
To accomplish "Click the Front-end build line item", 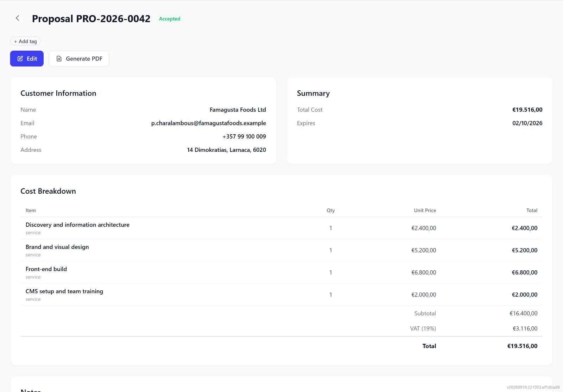I will click(46, 269).
